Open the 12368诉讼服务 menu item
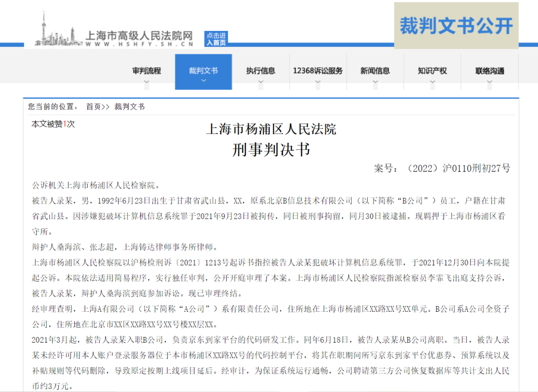Screen dimensions: 538x392 tap(318, 71)
